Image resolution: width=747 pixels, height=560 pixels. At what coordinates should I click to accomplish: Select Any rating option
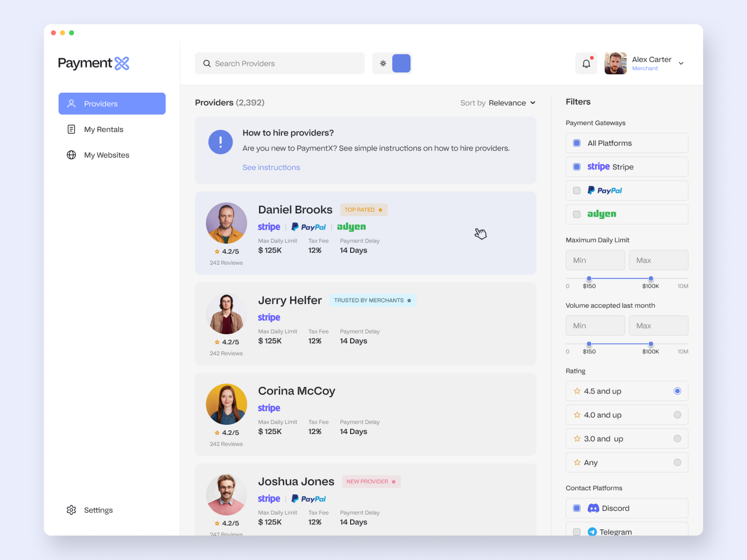627,462
